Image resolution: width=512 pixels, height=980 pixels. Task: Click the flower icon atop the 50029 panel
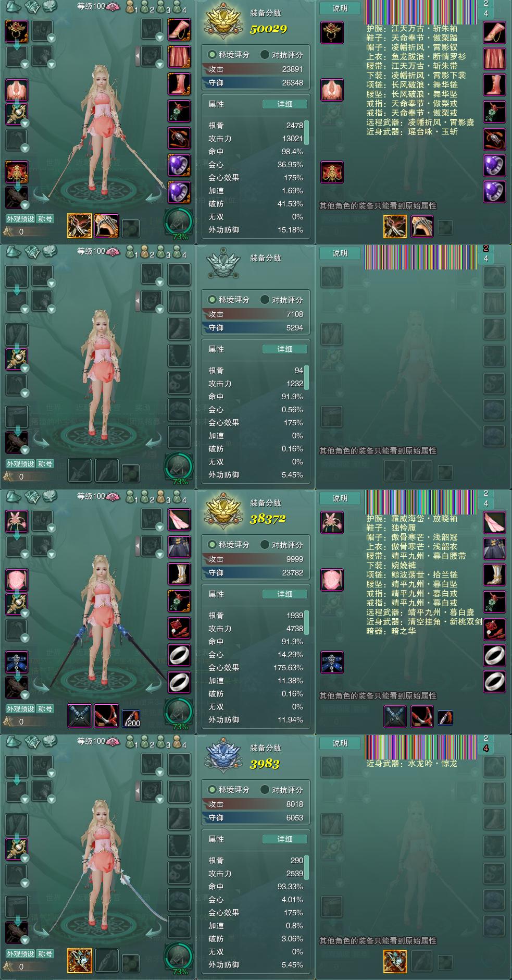coord(50,6)
